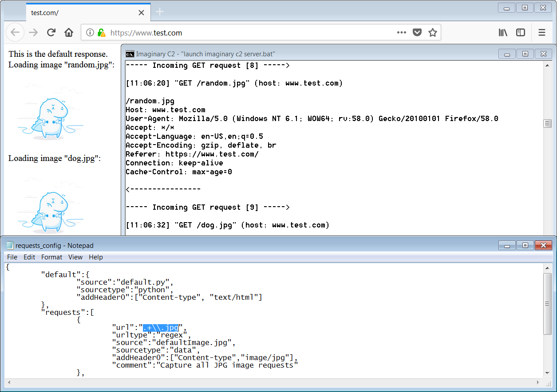Image resolution: width=557 pixels, height=392 pixels.
Task: Click "defaultImage.jpg" source value in Notepad
Action: pyautogui.click(x=195, y=343)
